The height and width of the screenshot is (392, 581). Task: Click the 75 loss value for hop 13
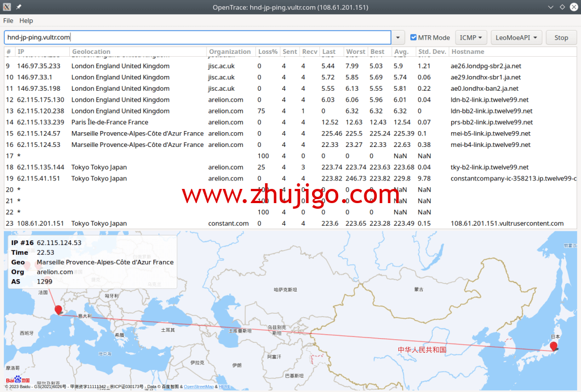coord(261,111)
